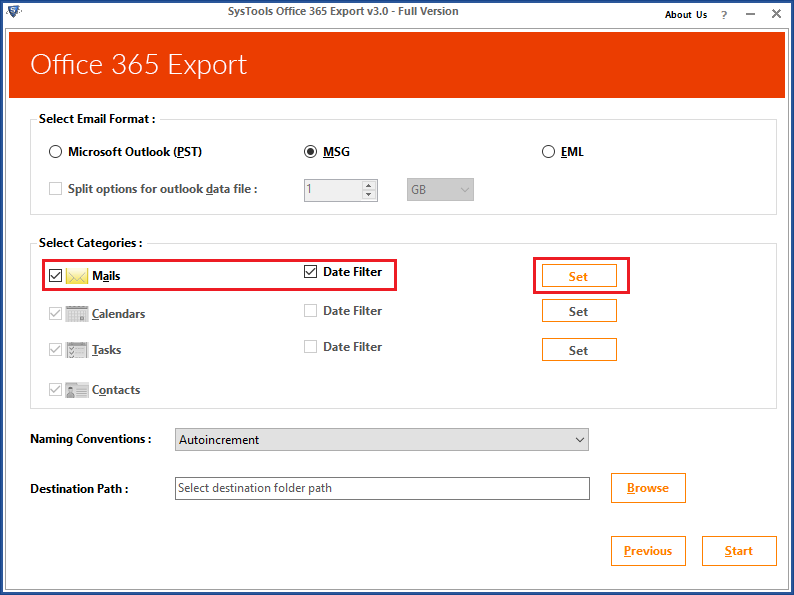The width and height of the screenshot is (794, 595).
Task: Disable the Date Filter for Mails
Action: coord(310,272)
